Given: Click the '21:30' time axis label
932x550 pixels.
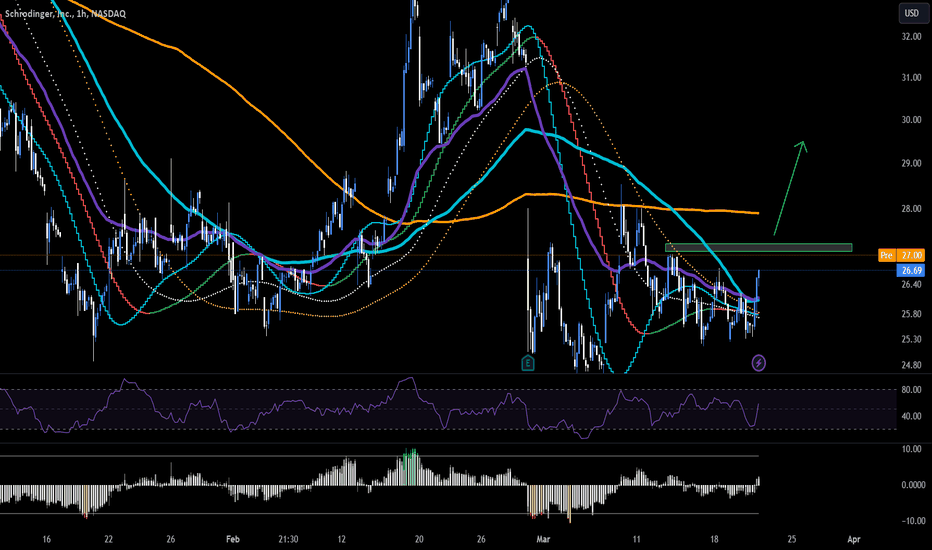Looking at the screenshot, I should (x=288, y=539).
